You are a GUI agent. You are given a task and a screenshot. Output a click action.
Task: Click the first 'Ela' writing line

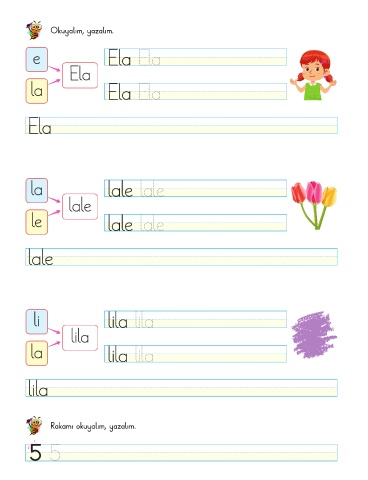[195, 57]
